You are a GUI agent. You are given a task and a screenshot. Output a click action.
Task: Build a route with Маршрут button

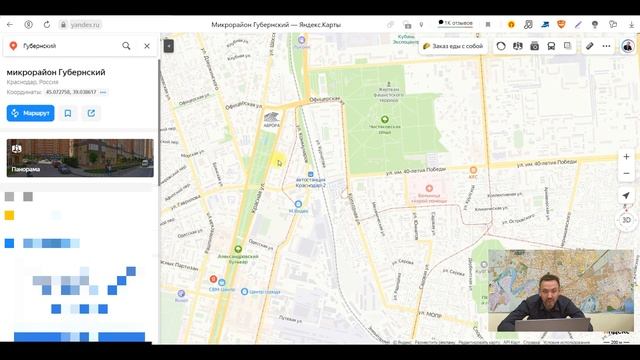tap(31, 113)
